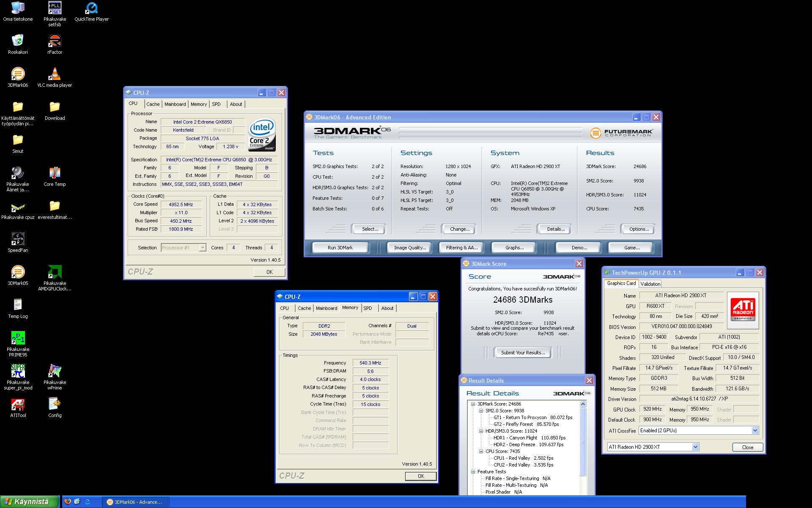Open Käyttämättömät työpöydän folder icon
This screenshot has height=508, width=812.
(x=18, y=113)
